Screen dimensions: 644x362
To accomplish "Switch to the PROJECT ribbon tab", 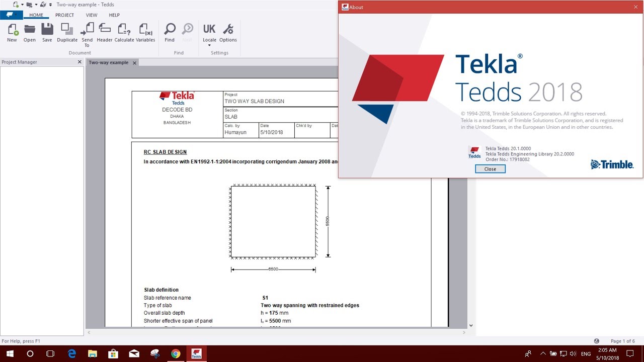I will pyautogui.click(x=65, y=15).
